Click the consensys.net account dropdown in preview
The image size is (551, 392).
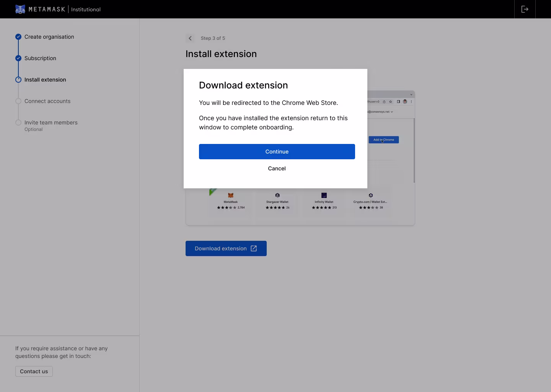point(380,112)
